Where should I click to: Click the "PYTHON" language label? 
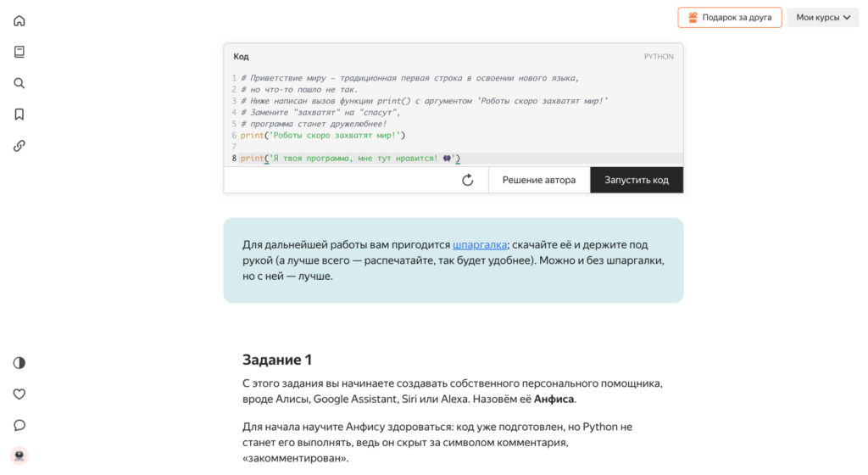pos(658,57)
